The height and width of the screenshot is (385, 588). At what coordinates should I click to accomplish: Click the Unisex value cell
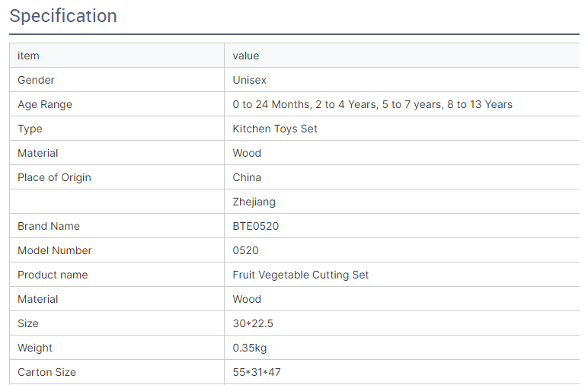pyautogui.click(x=249, y=80)
